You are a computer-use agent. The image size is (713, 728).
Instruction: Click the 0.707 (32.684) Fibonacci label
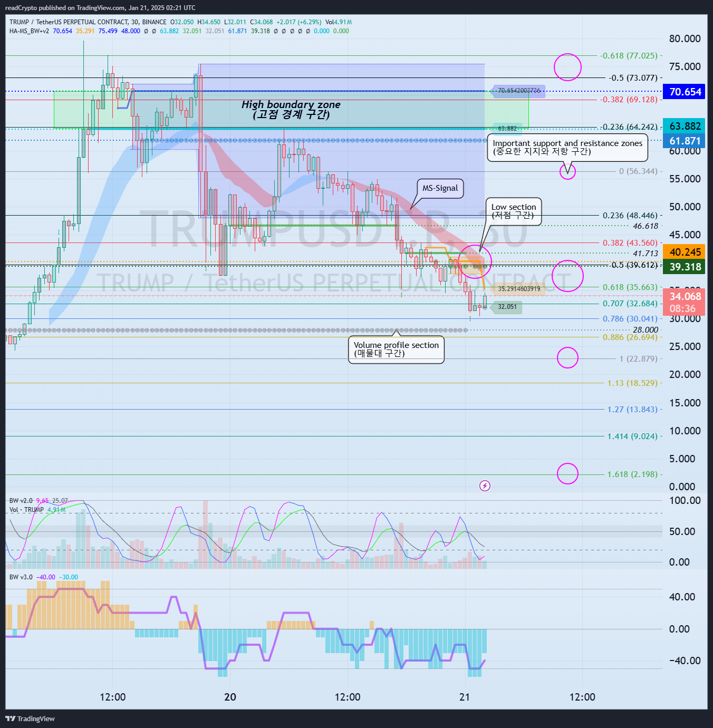(630, 303)
